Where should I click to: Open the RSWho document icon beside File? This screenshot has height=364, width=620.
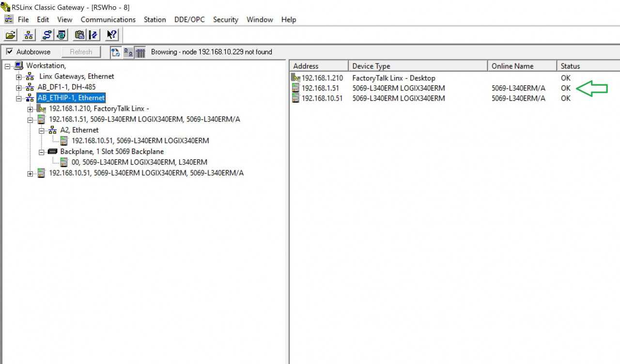coord(9,19)
